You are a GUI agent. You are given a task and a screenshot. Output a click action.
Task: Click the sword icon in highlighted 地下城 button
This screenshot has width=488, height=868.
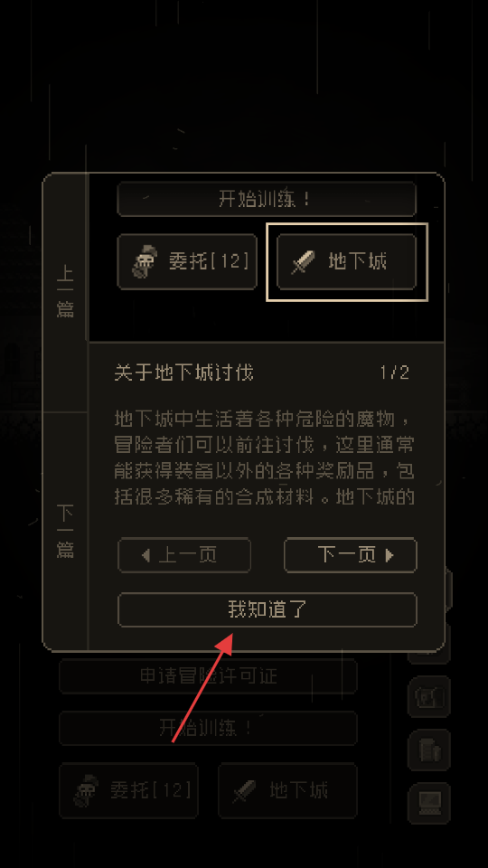pos(304,262)
